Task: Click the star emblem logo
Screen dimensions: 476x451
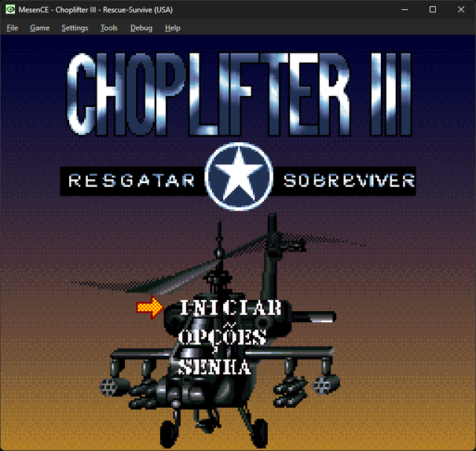Action: (239, 176)
